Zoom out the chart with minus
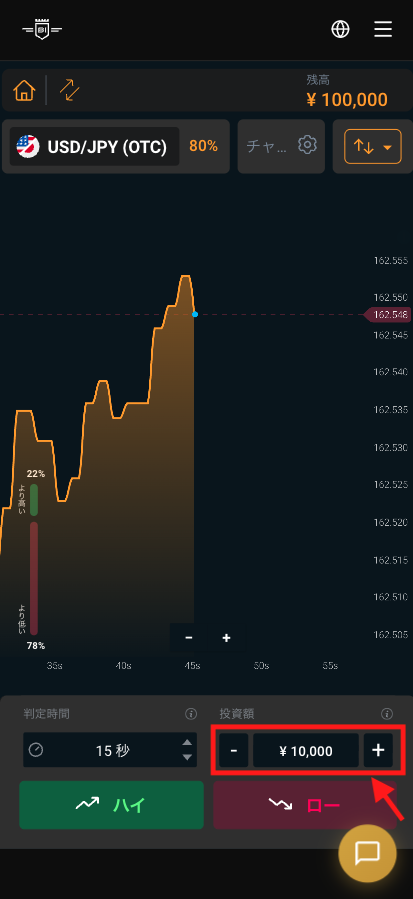 tap(189, 638)
